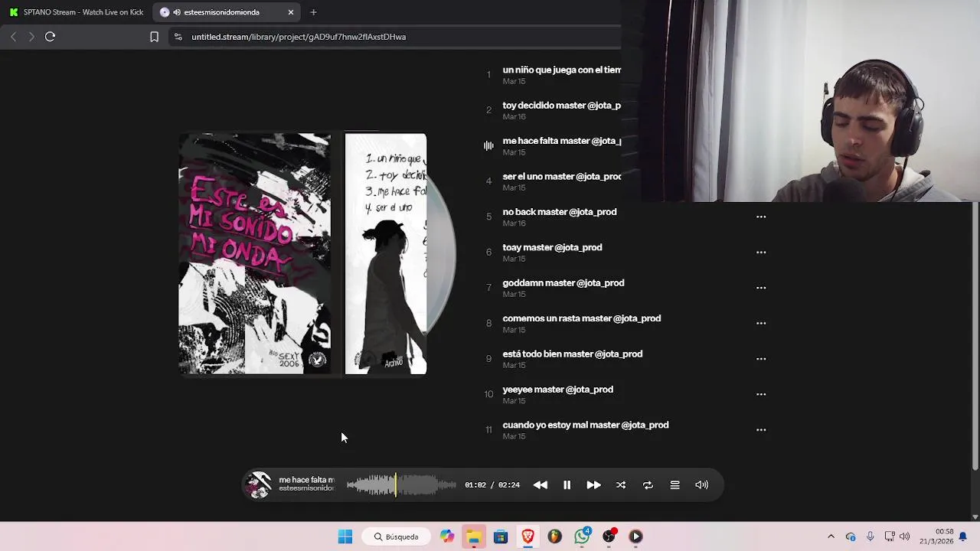This screenshot has width=980, height=551.
Task: Switch to SPTANO Stream Kick tab
Action: pyautogui.click(x=76, y=12)
